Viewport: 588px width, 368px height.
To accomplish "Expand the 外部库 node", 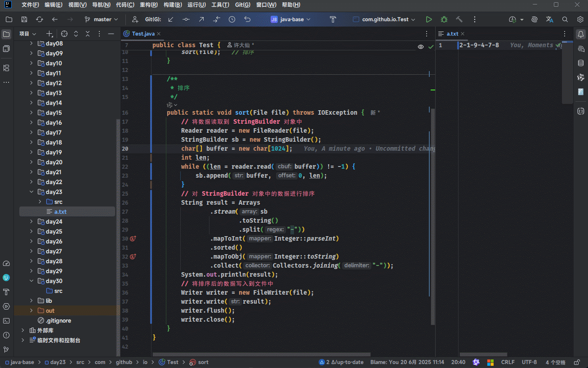I will pyautogui.click(x=23, y=331).
